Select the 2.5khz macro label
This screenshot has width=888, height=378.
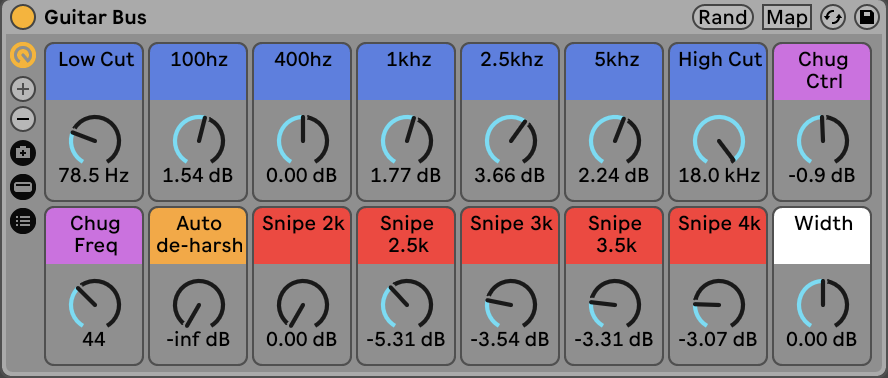(511, 72)
